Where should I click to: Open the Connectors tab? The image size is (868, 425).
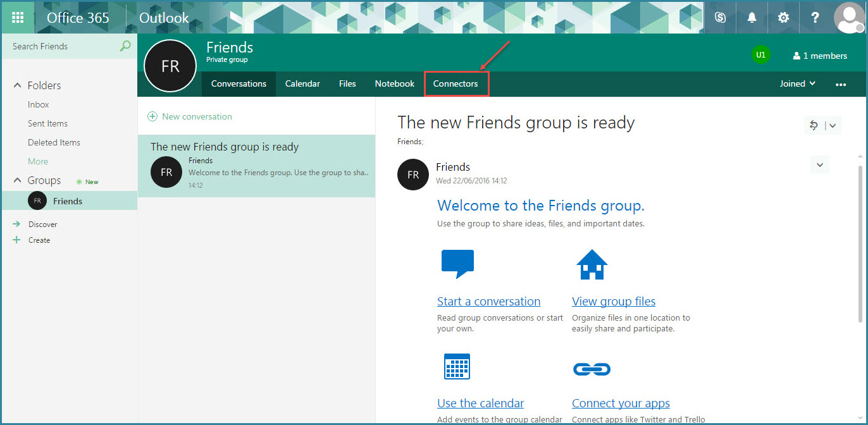pyautogui.click(x=456, y=83)
